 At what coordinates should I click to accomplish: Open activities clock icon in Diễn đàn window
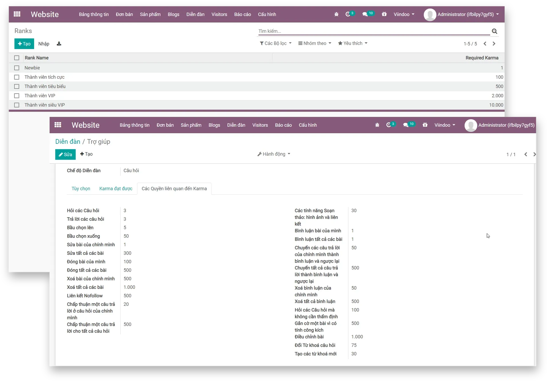click(x=388, y=125)
